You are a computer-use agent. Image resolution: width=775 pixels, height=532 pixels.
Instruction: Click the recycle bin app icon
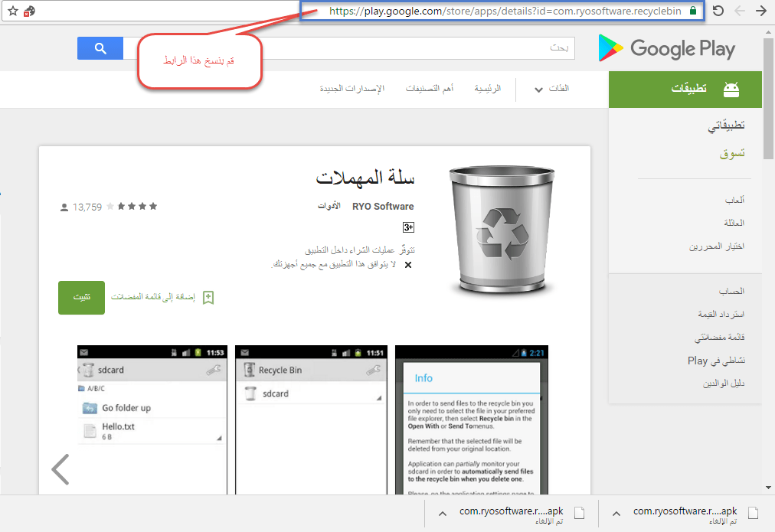(502, 230)
